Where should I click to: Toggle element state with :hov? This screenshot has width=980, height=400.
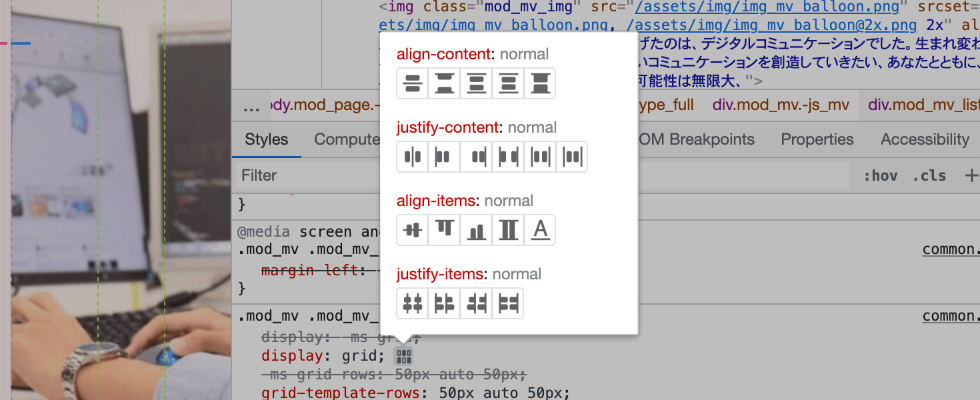(x=880, y=176)
